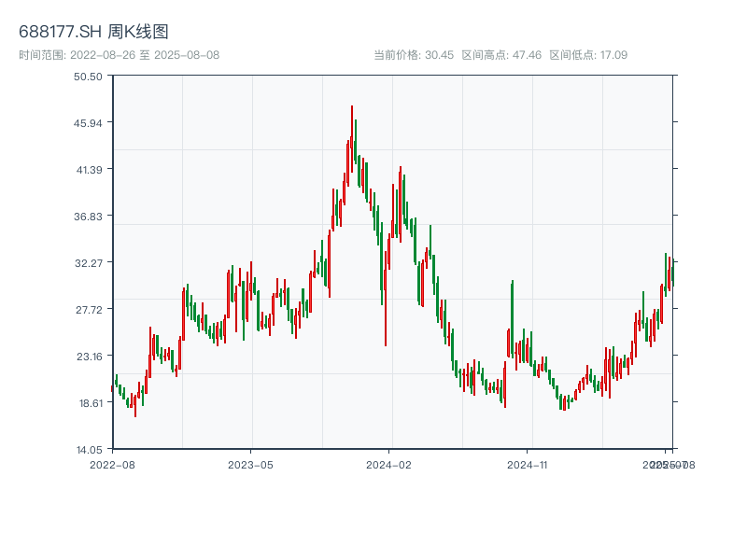Click the x-axis label 2023-05
The width and height of the screenshot is (747, 560).
tap(250, 465)
